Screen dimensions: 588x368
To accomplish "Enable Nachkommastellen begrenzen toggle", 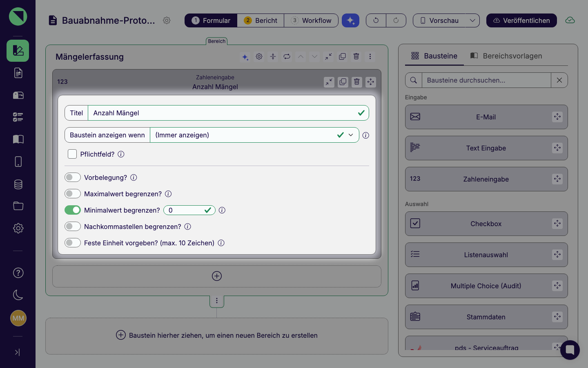I will coord(73,227).
